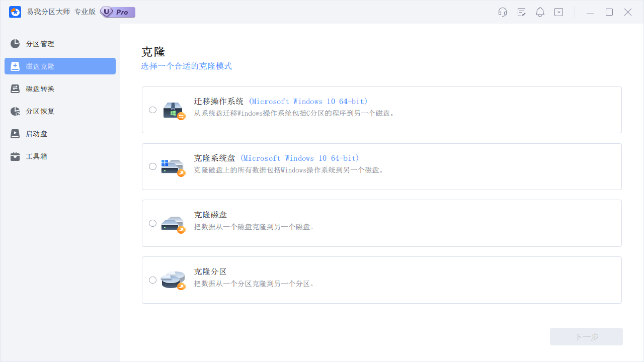点击下一步按钮
Screen dimensions: 644x362
coord(586,336)
